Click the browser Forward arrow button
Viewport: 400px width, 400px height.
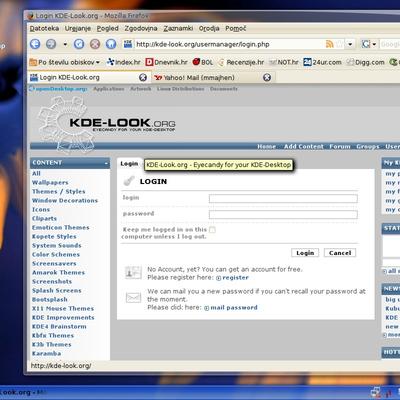pyautogui.click(x=51, y=44)
